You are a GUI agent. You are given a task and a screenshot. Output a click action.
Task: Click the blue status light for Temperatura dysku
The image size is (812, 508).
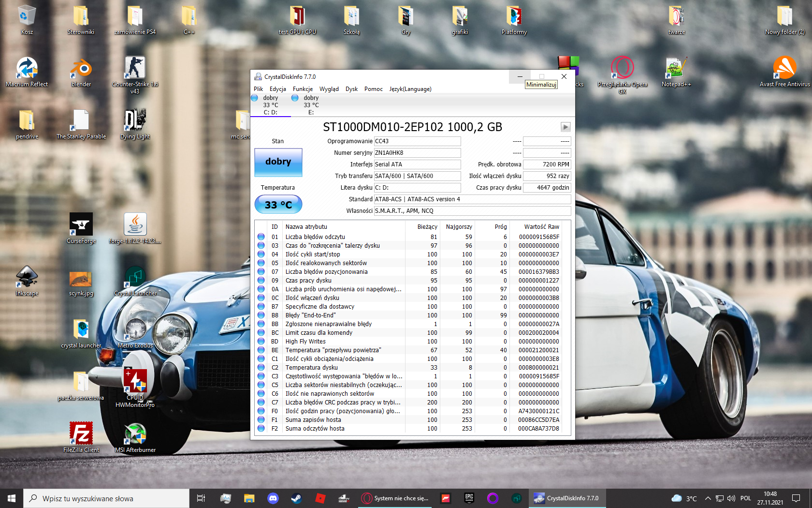click(x=261, y=367)
